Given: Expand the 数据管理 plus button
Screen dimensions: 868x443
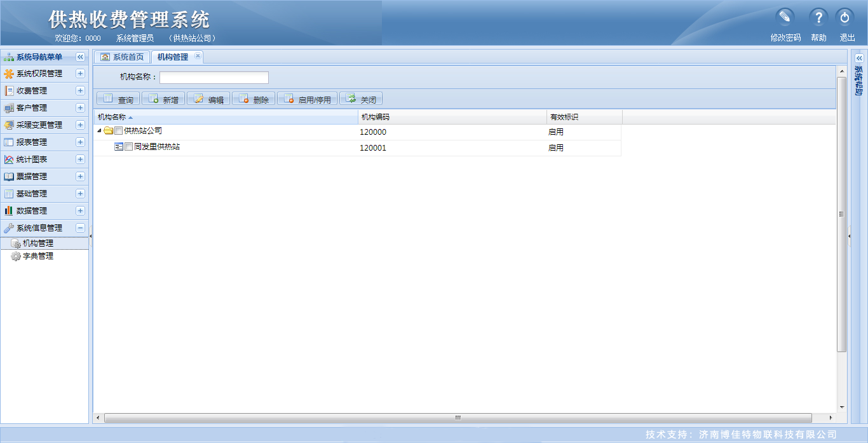Looking at the screenshot, I should (x=81, y=211).
